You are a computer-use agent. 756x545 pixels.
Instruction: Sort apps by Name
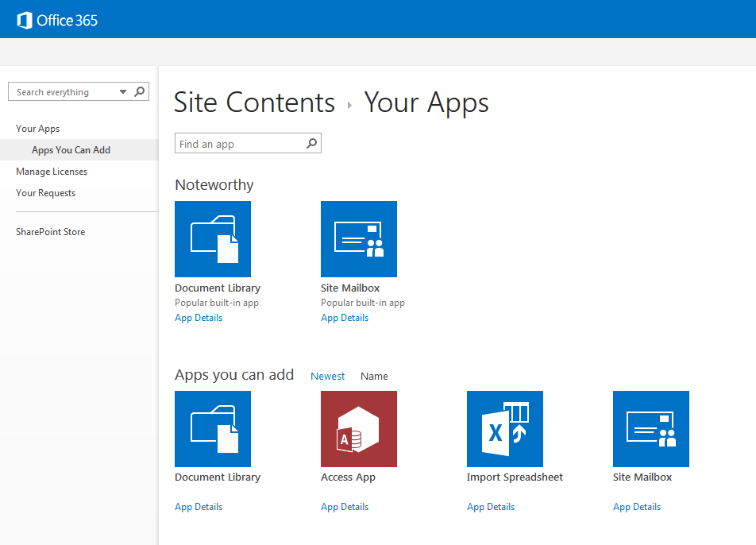coord(374,377)
